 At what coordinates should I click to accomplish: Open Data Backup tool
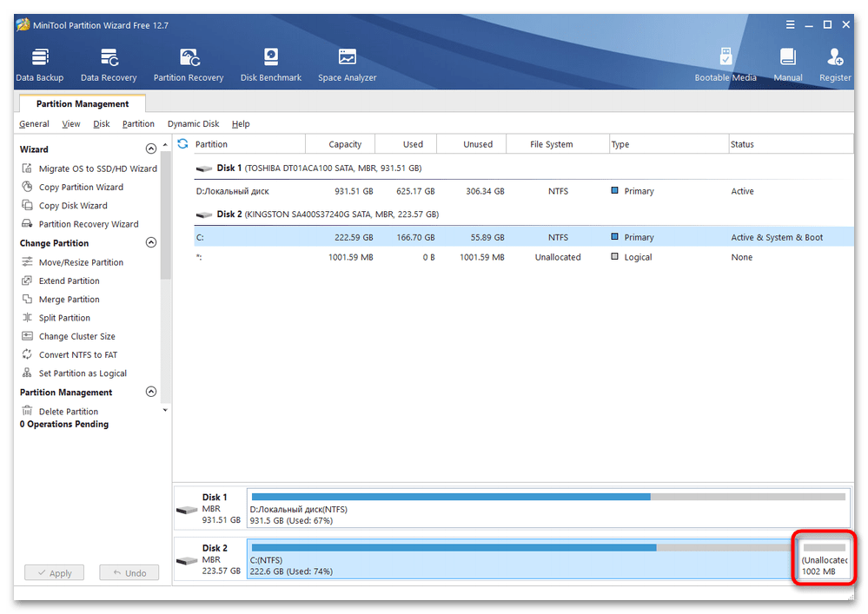click(x=40, y=65)
